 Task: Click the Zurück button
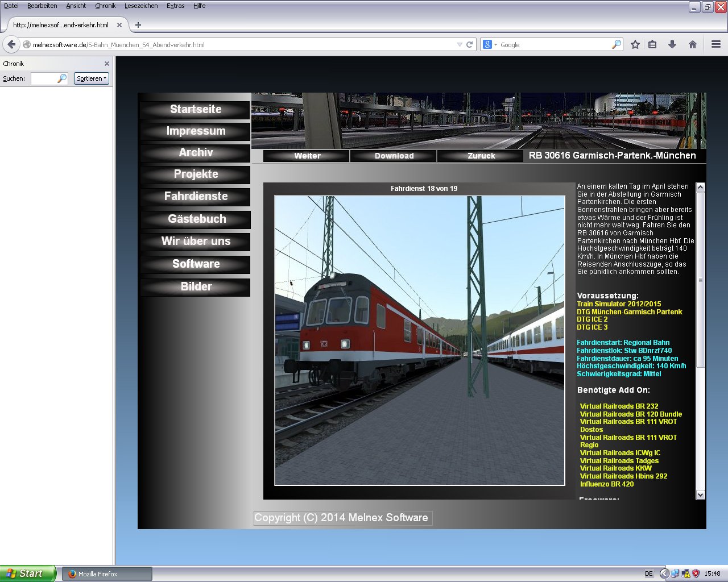pos(481,156)
